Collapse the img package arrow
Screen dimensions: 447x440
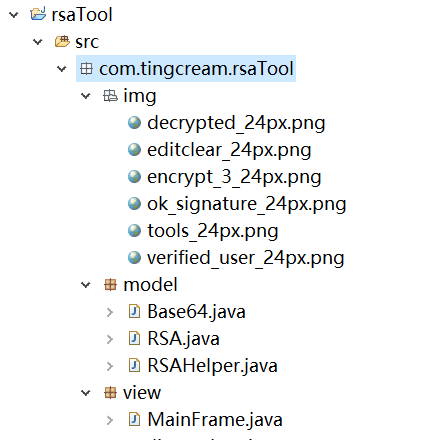pyautogui.click(x=86, y=96)
